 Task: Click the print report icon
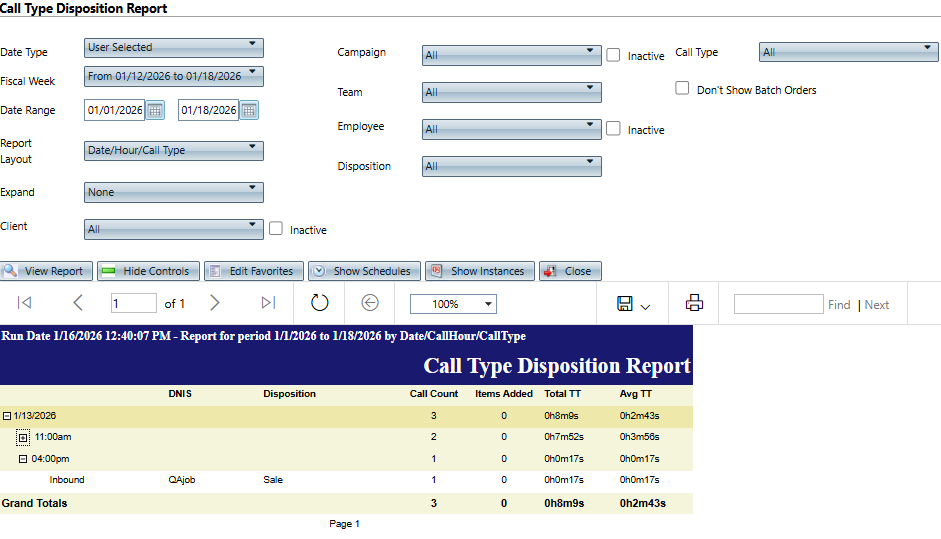(695, 304)
